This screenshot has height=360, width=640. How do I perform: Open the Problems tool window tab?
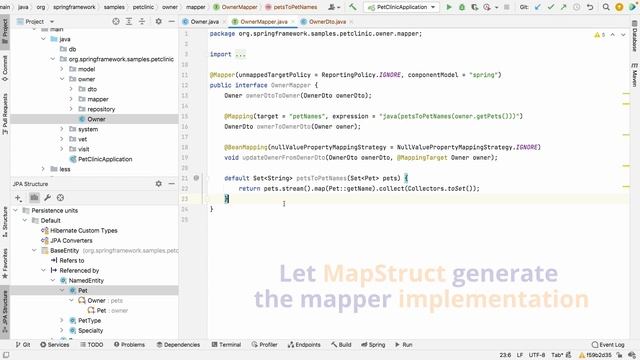coord(129,344)
